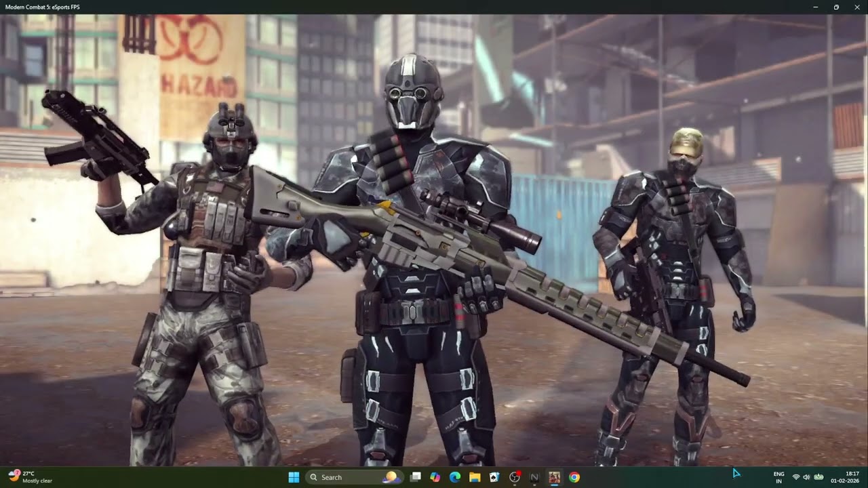Open File Explorer folder icon
The width and height of the screenshot is (868, 488).
[475, 477]
